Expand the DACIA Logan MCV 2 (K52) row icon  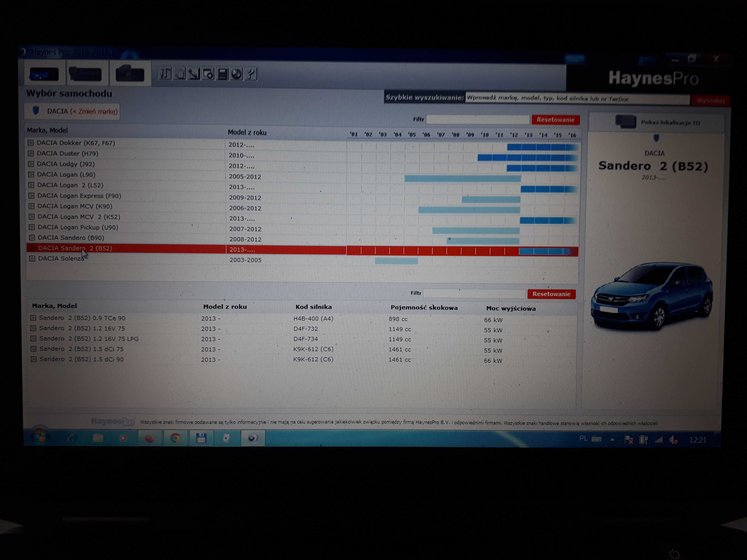[x=32, y=216]
